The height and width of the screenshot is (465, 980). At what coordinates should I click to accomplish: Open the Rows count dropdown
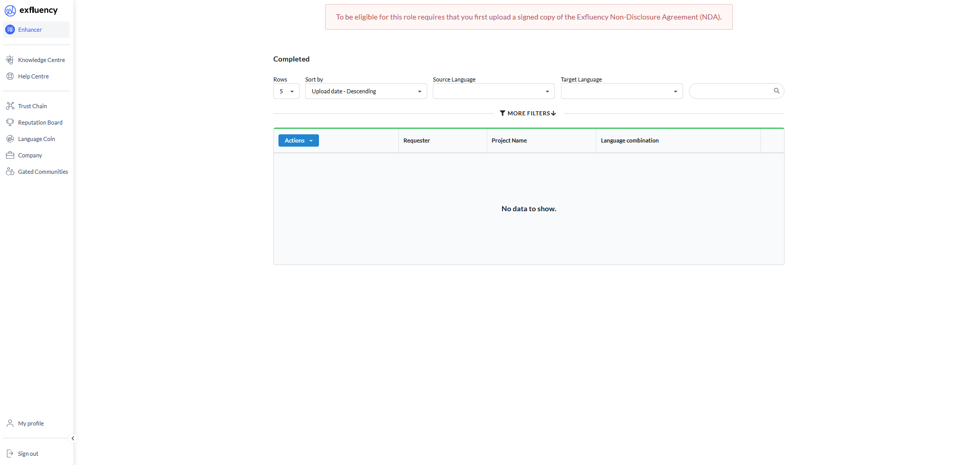[x=286, y=91]
